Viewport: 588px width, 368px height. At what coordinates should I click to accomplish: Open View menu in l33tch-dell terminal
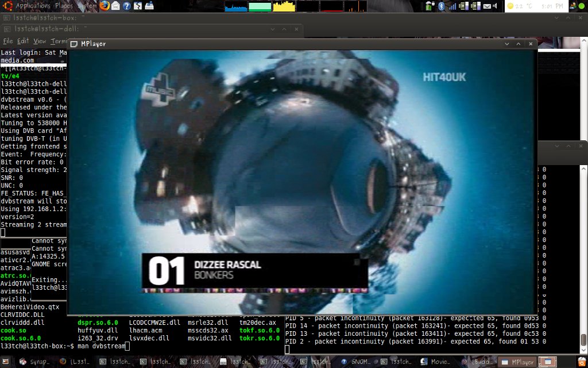click(x=40, y=41)
